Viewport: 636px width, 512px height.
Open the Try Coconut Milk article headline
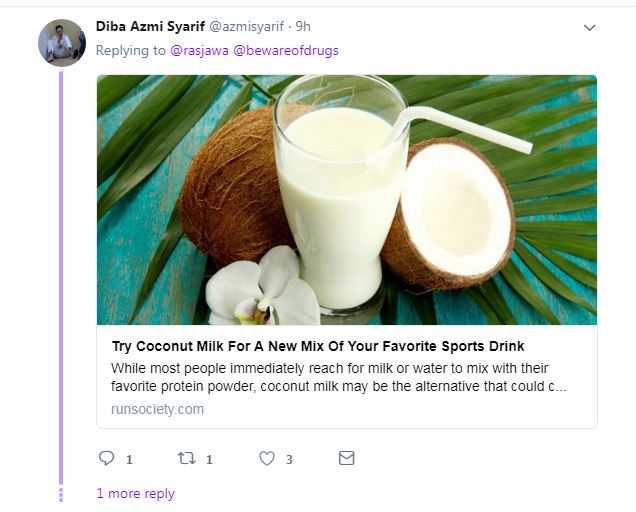click(318, 346)
